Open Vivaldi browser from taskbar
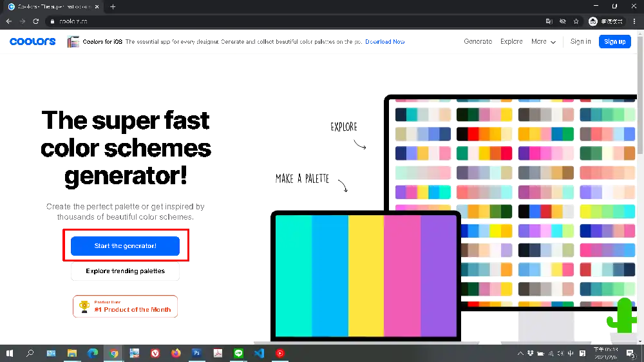Image resolution: width=644 pixels, height=362 pixels. point(155,353)
